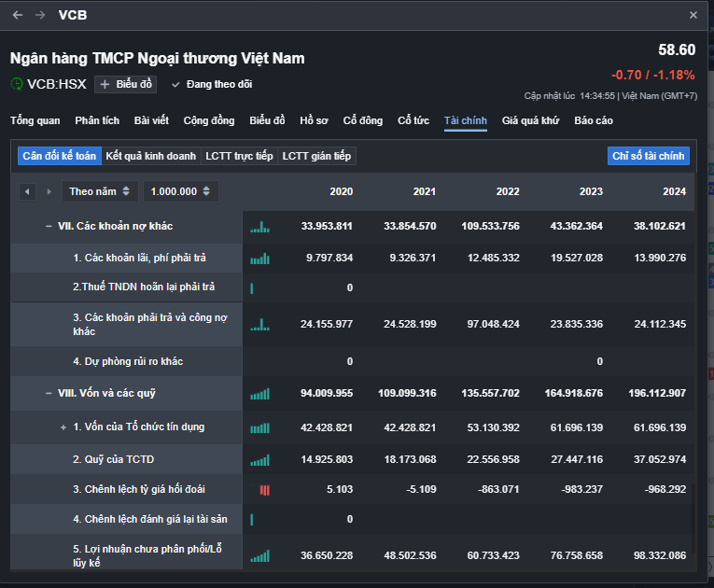
Task: Click the Chỉ số tài chính button
Action: point(648,156)
